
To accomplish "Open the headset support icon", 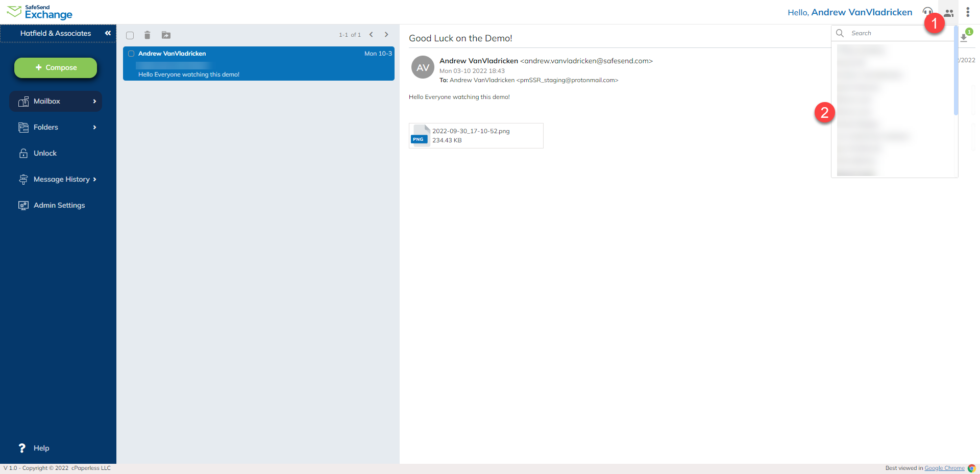I will 928,12.
